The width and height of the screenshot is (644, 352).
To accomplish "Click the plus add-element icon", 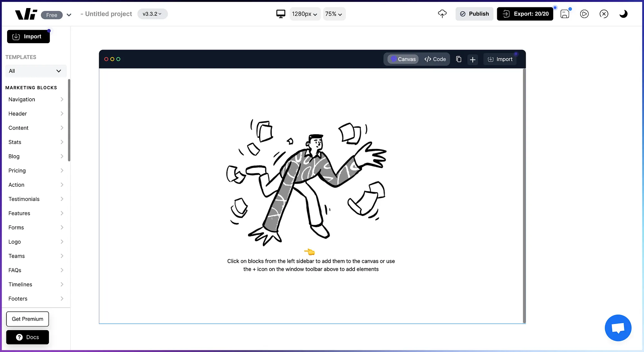I will coord(472,60).
